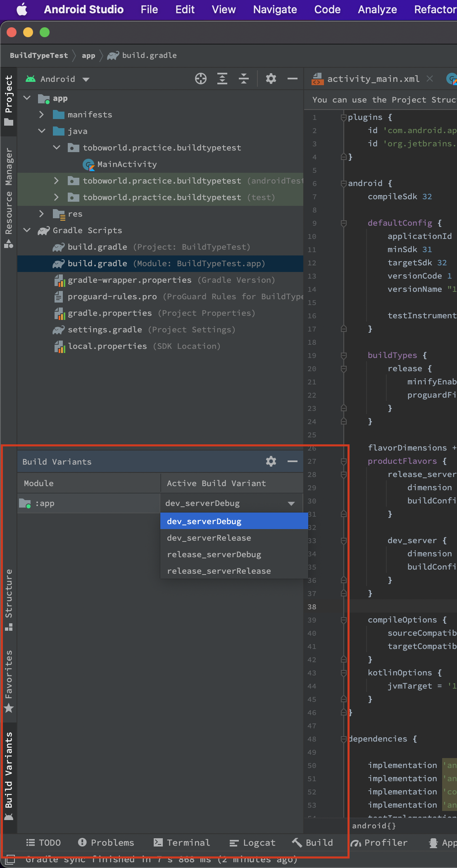Image resolution: width=457 pixels, height=868 pixels.
Task: Toggle the Build Variants sidebar tab
Action: pos(9,777)
